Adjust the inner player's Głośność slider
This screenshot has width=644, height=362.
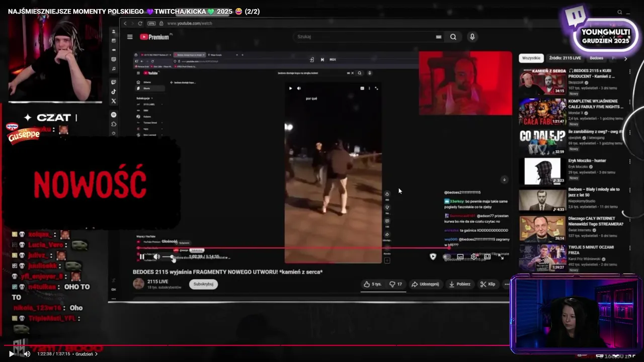[x=169, y=257]
